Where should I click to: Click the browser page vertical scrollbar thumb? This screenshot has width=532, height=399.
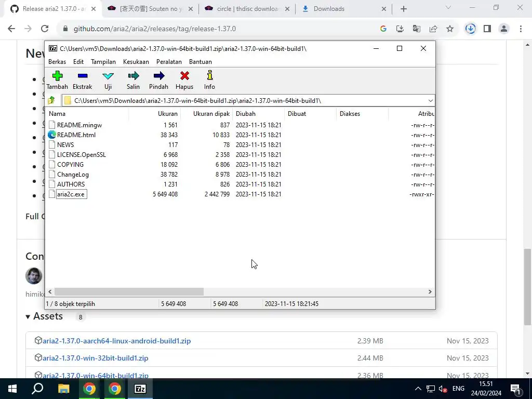click(x=527, y=287)
